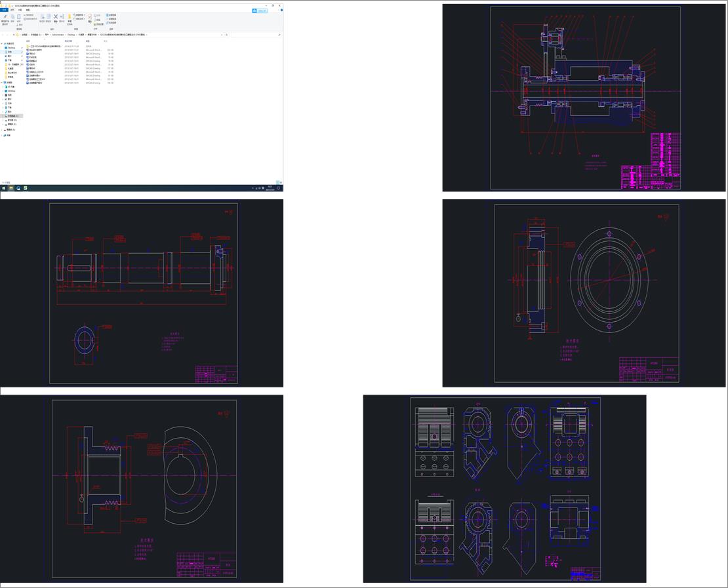Image resolution: width=728 pixels, height=588 pixels.
Task: Click the Paste icon in the ribbon
Action: click(18, 16)
